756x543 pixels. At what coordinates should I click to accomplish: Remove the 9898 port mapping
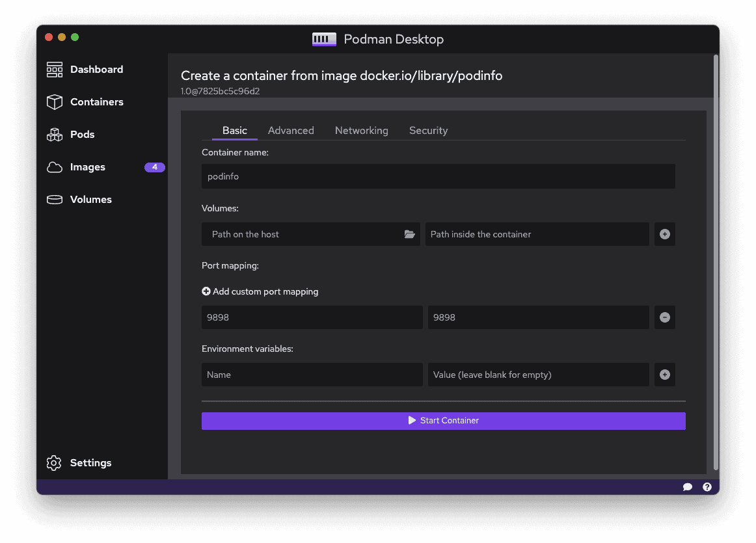(x=664, y=317)
